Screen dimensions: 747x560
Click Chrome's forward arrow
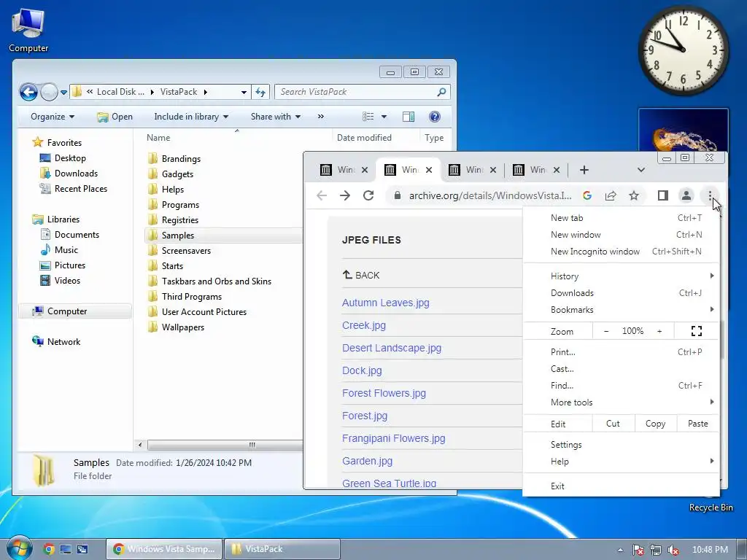(x=345, y=195)
